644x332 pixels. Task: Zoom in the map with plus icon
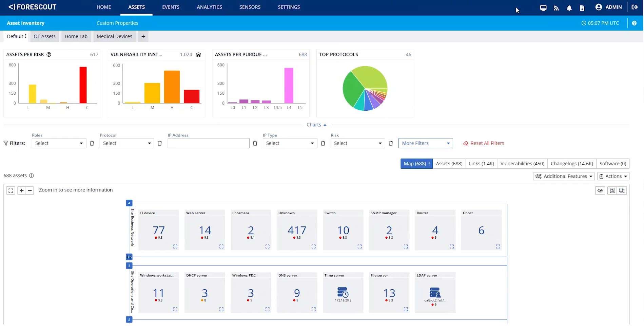click(x=21, y=191)
